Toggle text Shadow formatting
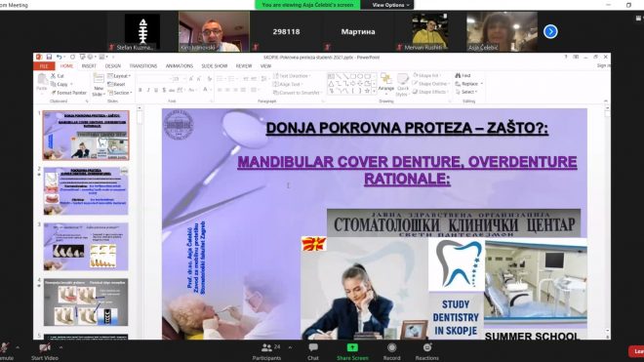 164,90
